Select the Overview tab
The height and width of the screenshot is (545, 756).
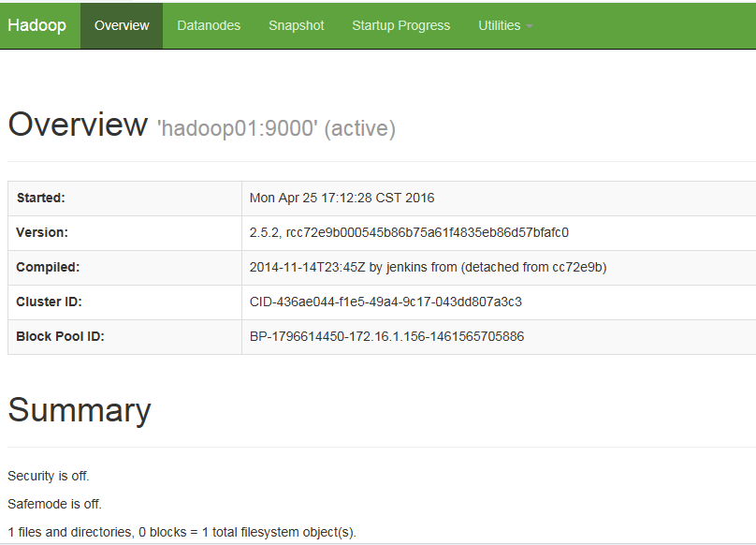pyautogui.click(x=122, y=25)
